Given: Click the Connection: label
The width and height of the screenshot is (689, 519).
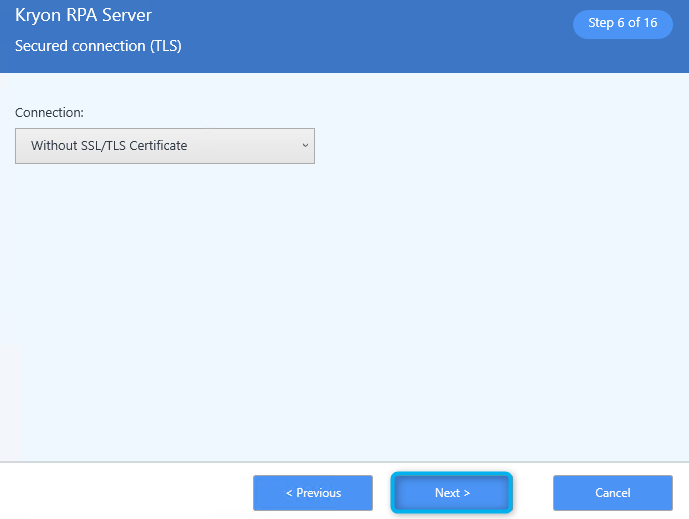Looking at the screenshot, I should (49, 113).
